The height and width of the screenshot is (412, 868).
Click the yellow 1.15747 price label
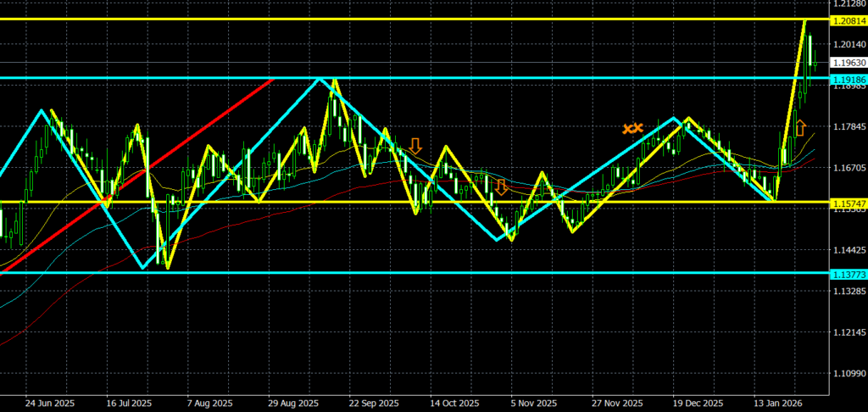point(848,203)
